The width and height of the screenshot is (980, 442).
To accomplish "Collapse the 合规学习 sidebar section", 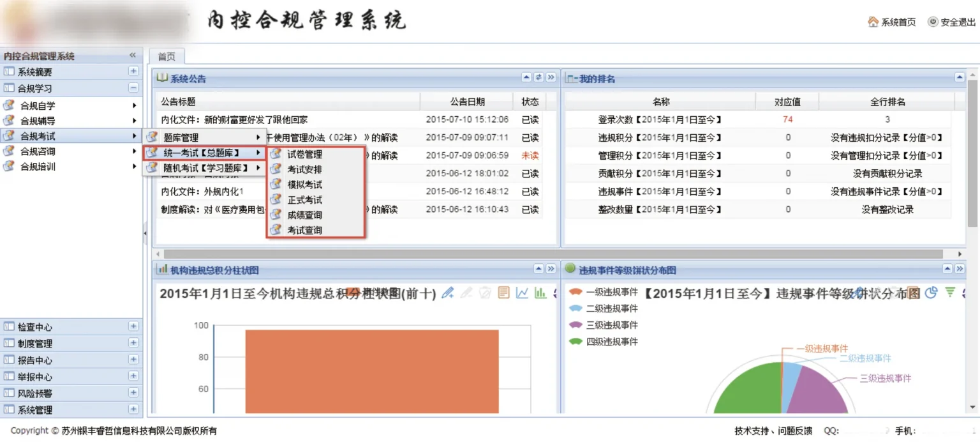I will pyautogui.click(x=133, y=88).
